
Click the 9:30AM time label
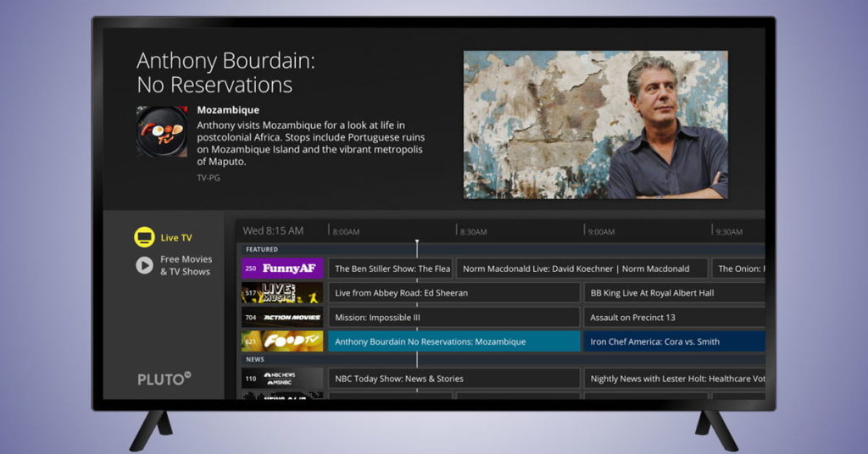click(729, 232)
